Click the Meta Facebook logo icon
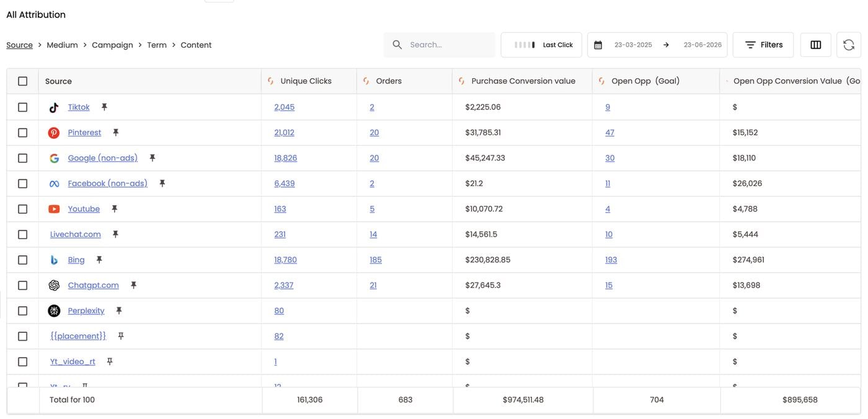Image resolution: width=868 pixels, height=419 pixels. coord(54,183)
